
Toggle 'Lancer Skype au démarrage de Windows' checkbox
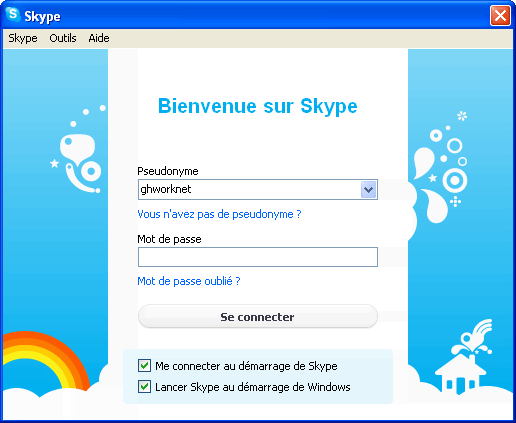tap(144, 387)
